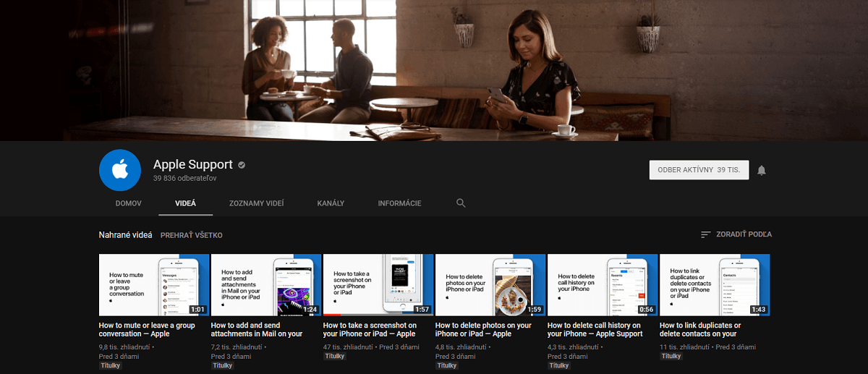The height and width of the screenshot is (374, 868).
Task: Click the '11 tis. zhliadnutí' view count
Action: (x=684, y=347)
